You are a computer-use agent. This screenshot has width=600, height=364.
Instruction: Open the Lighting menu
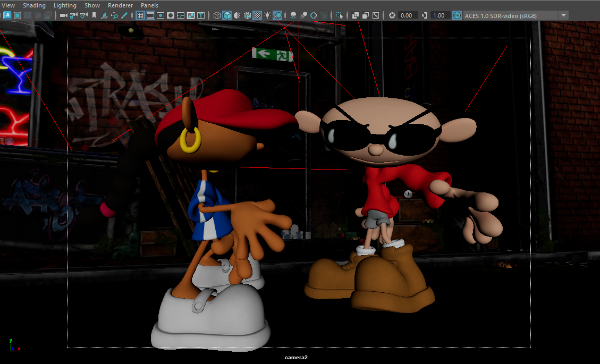click(65, 5)
